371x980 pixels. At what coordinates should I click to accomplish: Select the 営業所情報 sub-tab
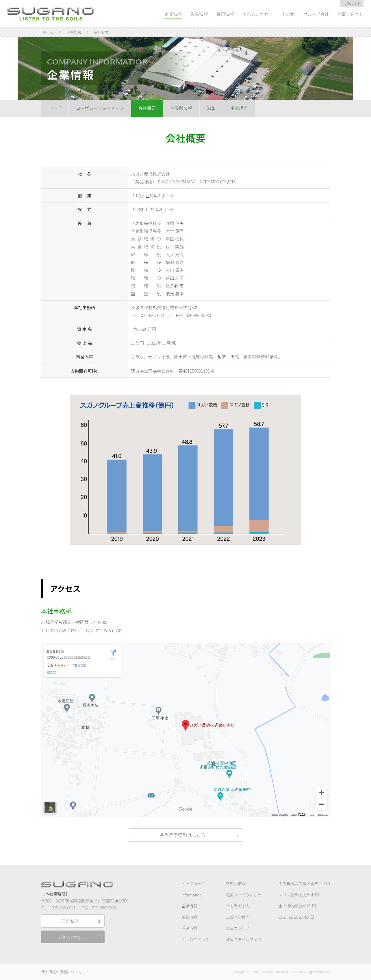pyautogui.click(x=181, y=108)
